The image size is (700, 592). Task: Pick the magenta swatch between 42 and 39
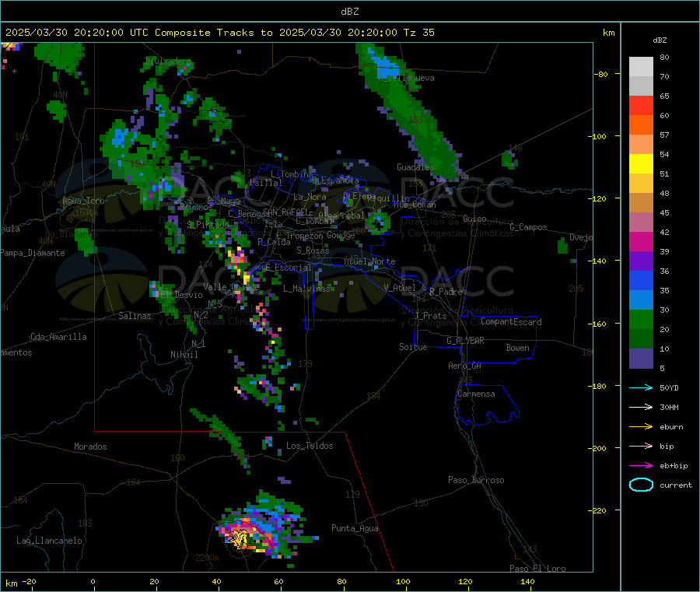coord(641,241)
